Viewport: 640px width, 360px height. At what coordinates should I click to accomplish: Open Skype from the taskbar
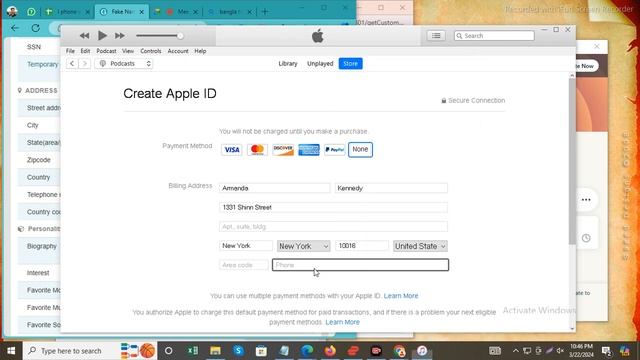238,351
